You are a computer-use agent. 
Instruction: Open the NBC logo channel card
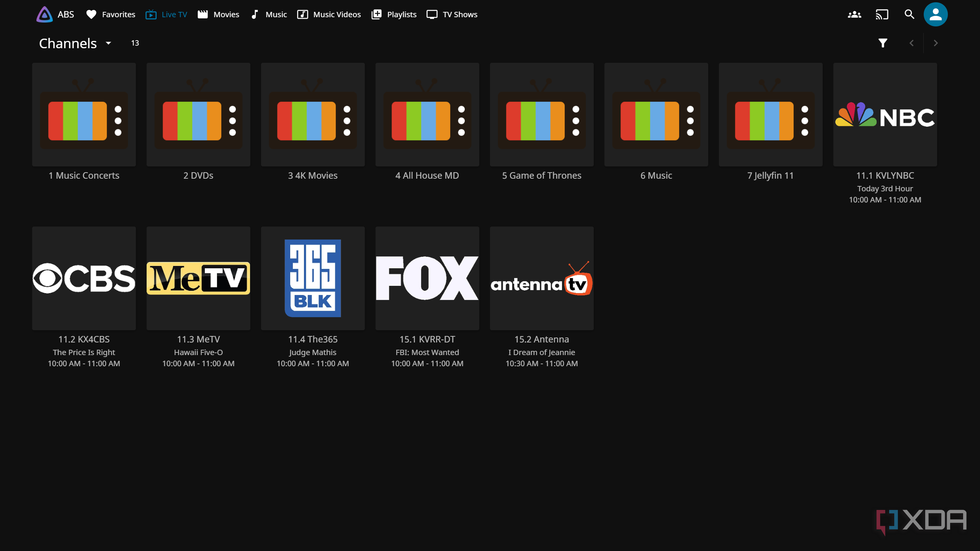[885, 114]
